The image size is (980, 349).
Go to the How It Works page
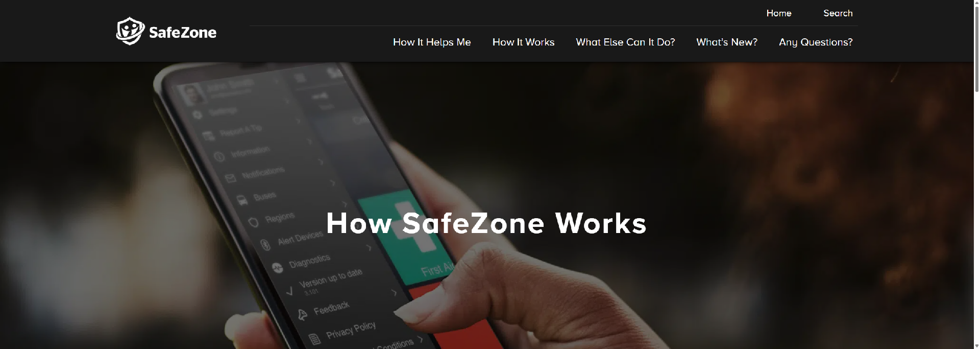523,42
